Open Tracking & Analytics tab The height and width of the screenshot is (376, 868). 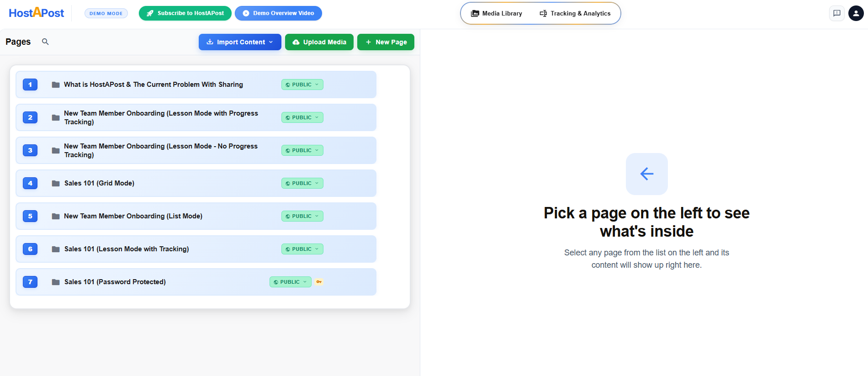575,13
